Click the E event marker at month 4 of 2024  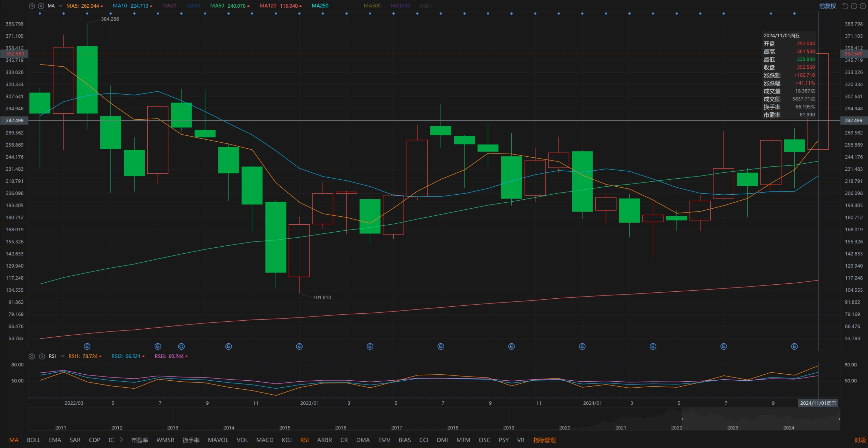click(x=653, y=346)
